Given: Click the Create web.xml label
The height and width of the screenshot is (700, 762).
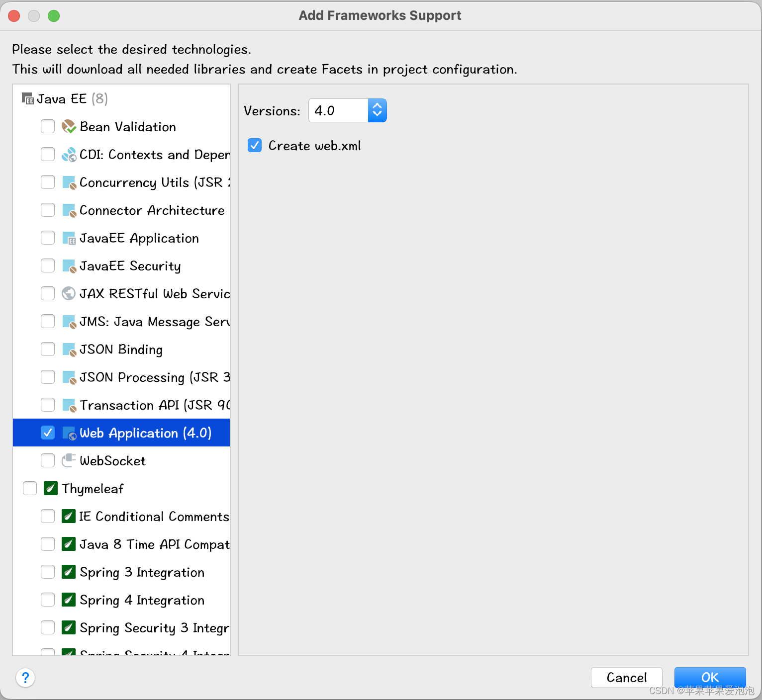Looking at the screenshot, I should click(315, 146).
